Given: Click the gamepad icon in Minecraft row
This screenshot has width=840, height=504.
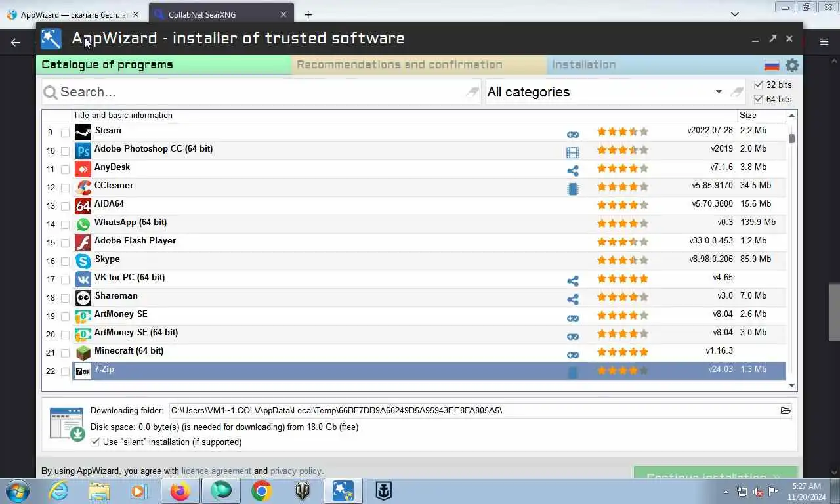Looking at the screenshot, I should point(573,355).
